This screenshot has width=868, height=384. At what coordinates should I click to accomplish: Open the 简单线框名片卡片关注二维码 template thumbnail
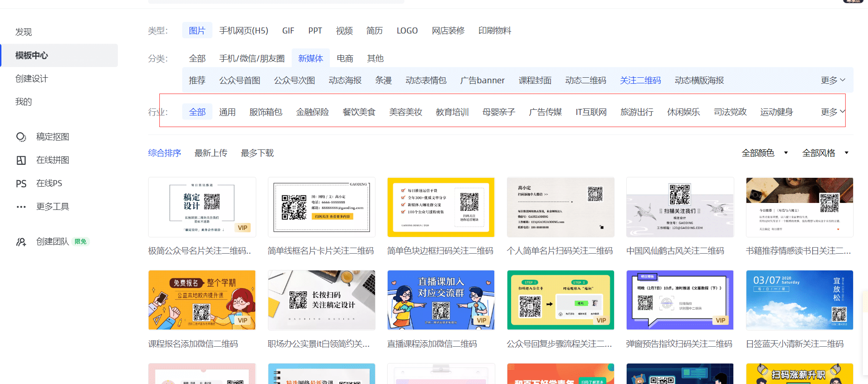pyautogui.click(x=321, y=207)
